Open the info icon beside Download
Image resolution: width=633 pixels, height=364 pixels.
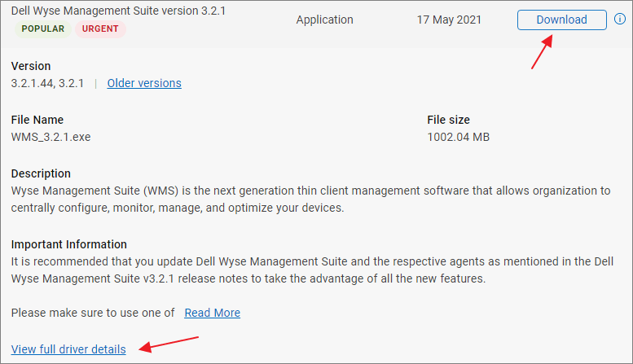click(x=621, y=20)
